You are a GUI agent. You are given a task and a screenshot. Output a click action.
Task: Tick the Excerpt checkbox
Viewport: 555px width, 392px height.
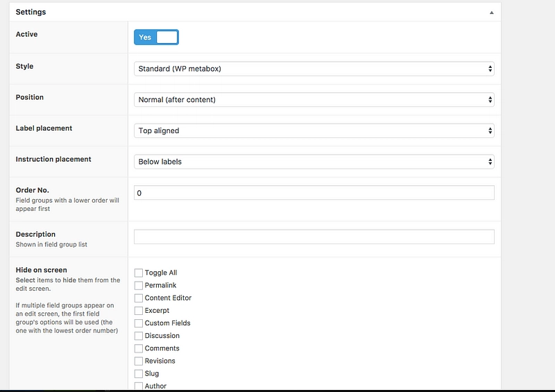[x=139, y=311]
